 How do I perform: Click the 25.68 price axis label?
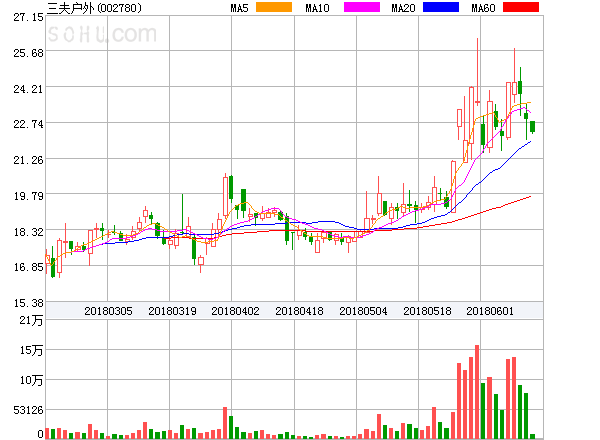[x=29, y=53]
